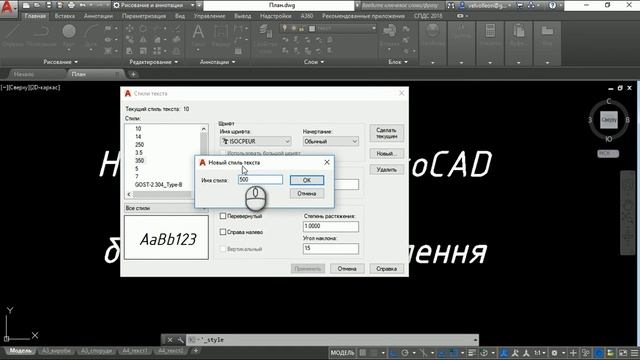This screenshot has width=640, height=360.
Task: Open the Help question mark icon
Action: click(553, 5)
